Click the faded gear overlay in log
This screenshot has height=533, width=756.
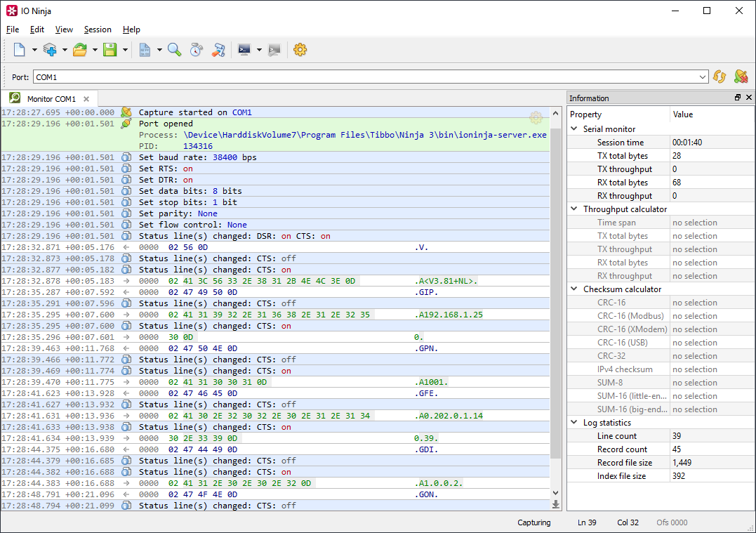pos(536,117)
